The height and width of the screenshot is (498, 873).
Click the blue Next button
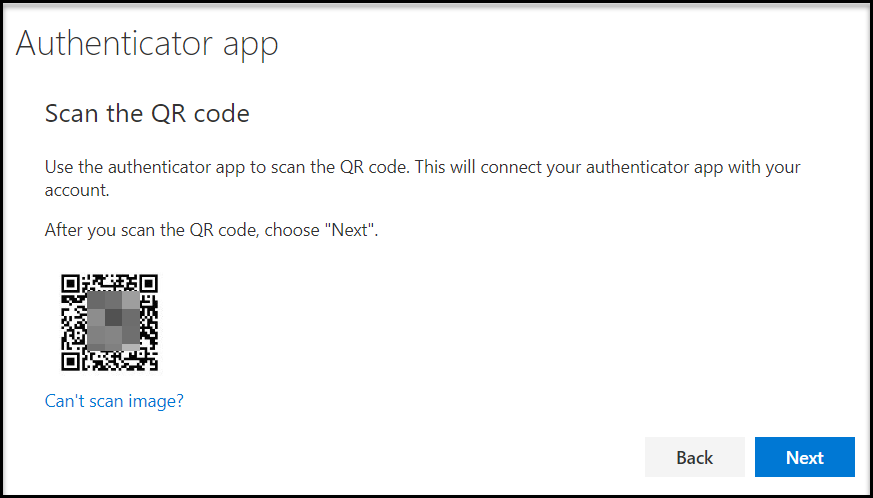[805, 457]
